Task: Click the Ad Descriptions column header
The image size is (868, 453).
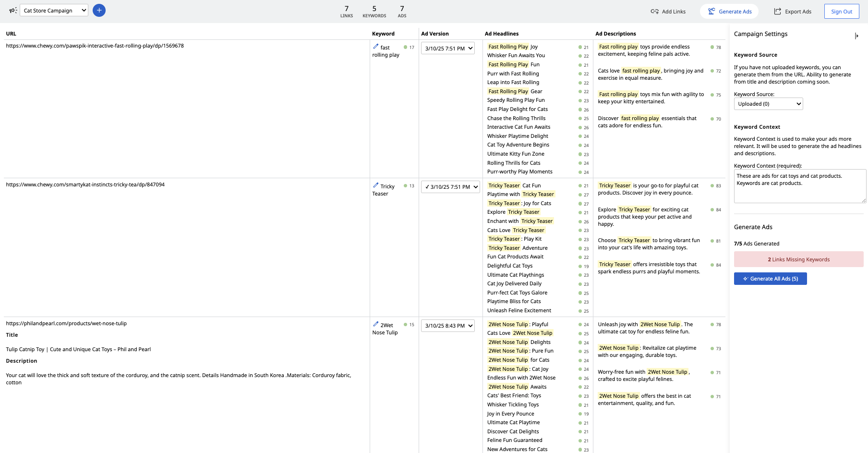Action: 615,34
